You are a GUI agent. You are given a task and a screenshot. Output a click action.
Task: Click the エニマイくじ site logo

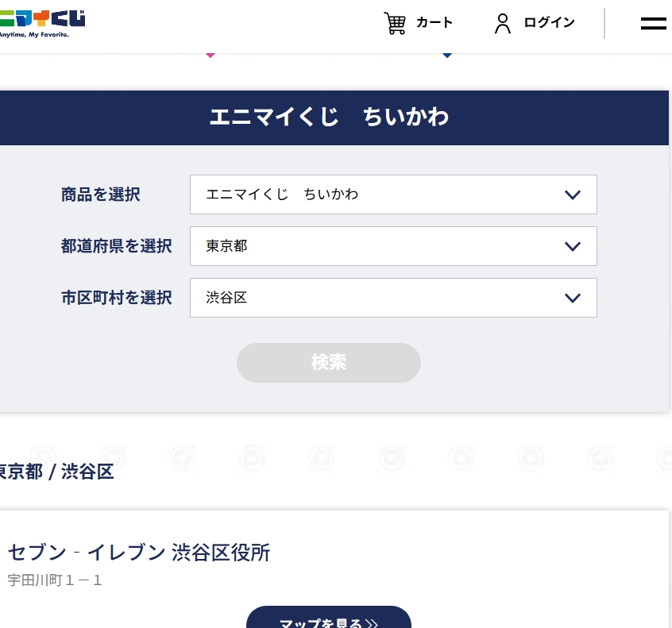click(x=41, y=23)
